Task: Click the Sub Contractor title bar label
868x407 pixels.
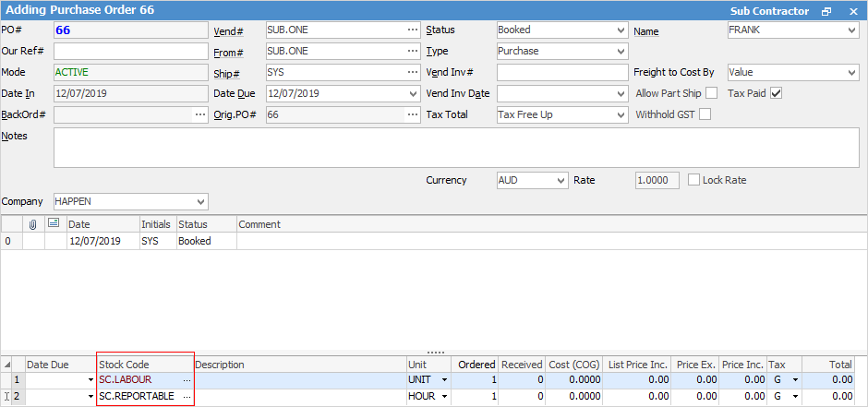Action: [x=769, y=11]
